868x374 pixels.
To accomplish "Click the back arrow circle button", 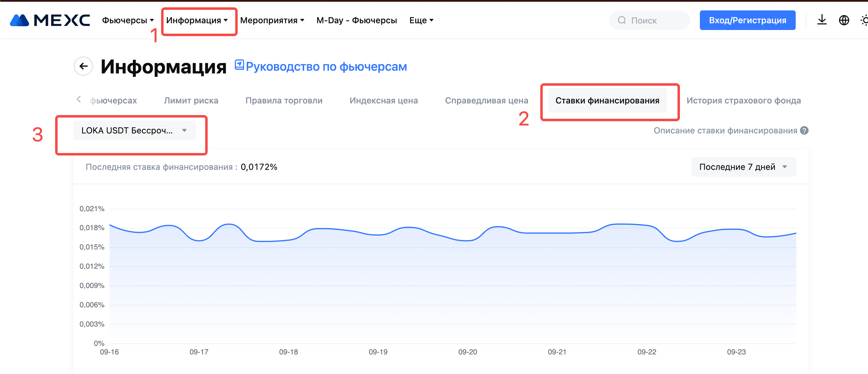I will pos(83,66).
